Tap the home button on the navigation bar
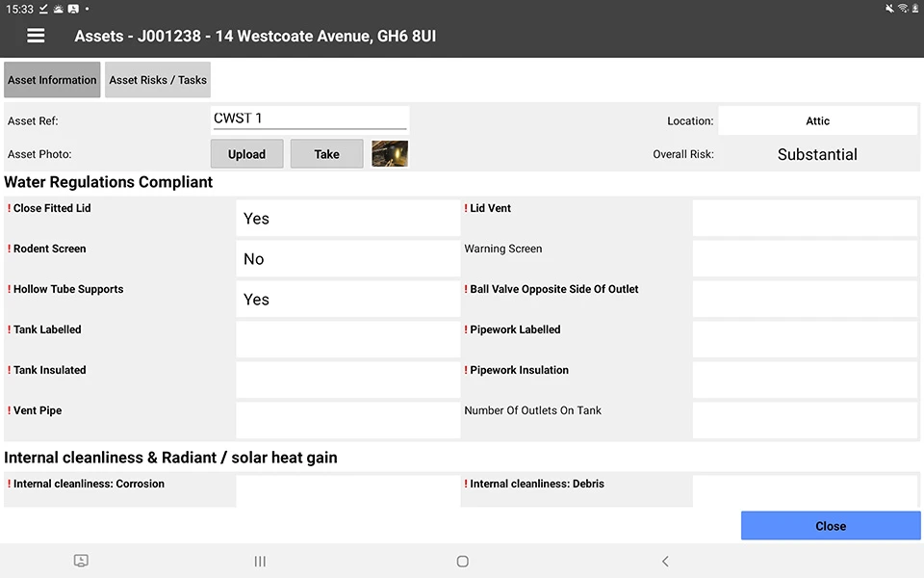The height and width of the screenshot is (578, 924). [462, 561]
